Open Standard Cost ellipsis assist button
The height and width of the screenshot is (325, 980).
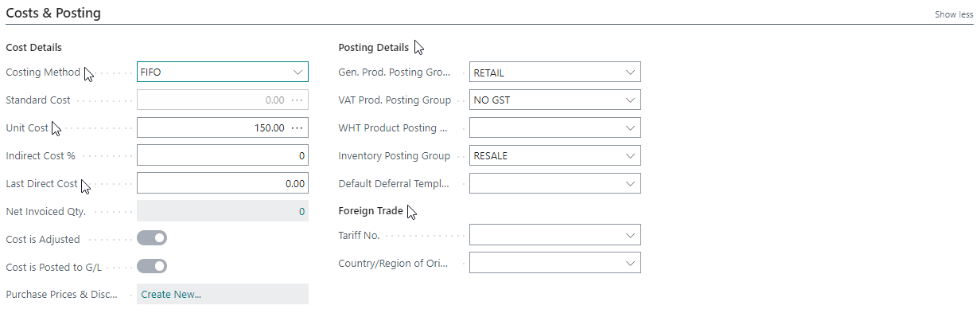coord(297,100)
